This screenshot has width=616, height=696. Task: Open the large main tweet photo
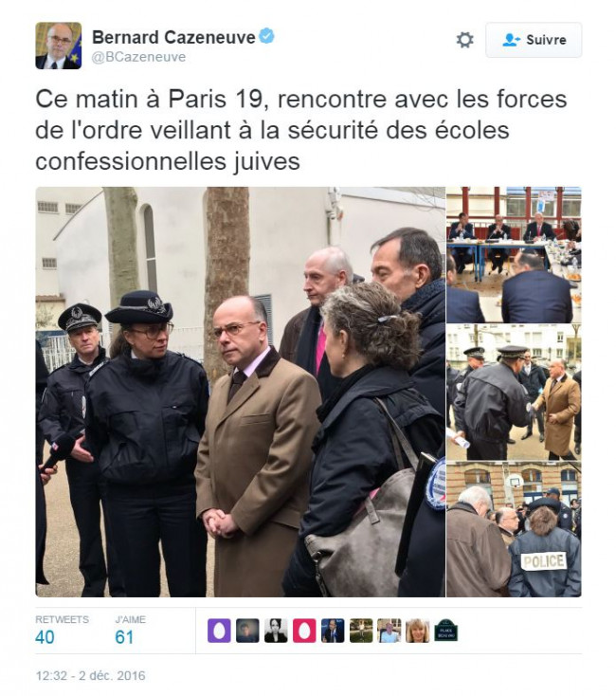click(240, 392)
